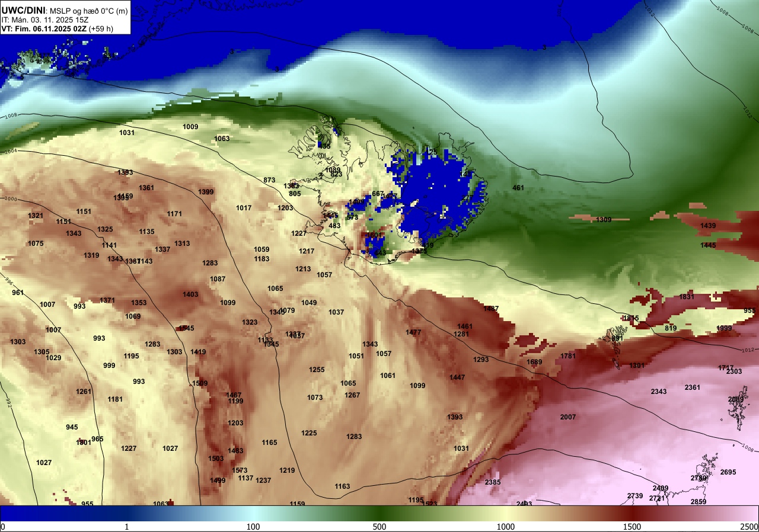Click the map value "1371"
This screenshot has width=759, height=532.
coord(107,300)
